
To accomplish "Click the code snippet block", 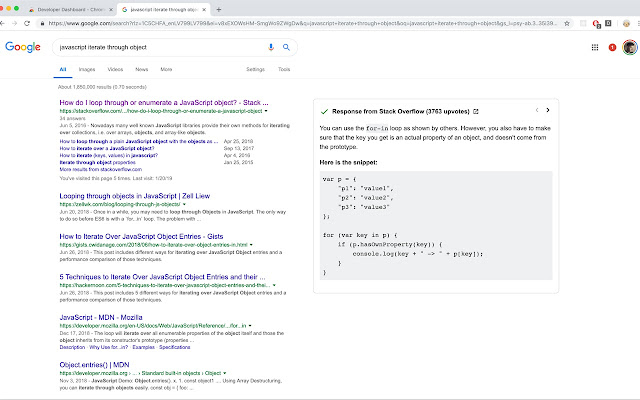I will [x=436, y=225].
